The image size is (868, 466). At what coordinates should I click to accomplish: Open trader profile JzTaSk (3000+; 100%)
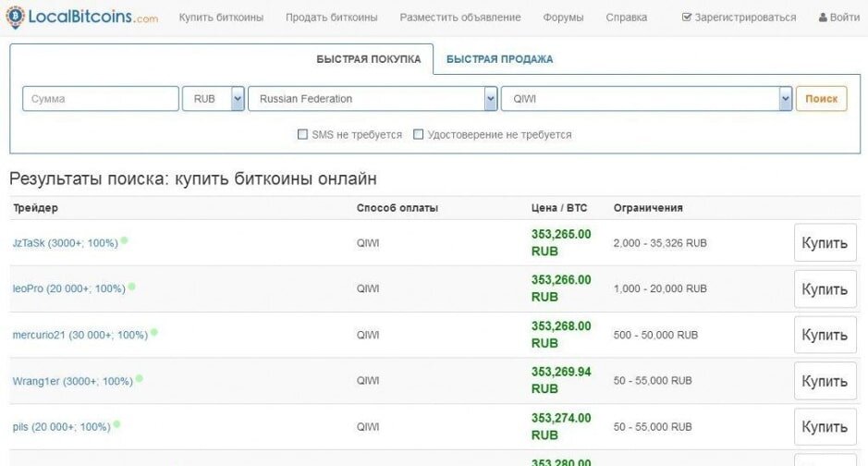(x=66, y=243)
